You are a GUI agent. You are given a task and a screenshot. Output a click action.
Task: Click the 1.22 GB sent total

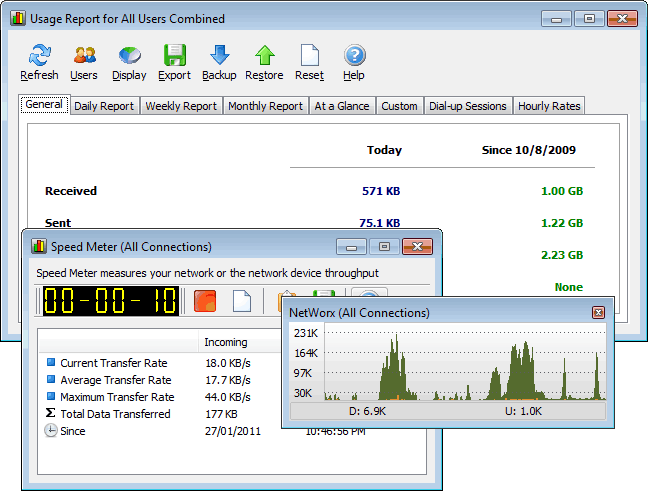[x=562, y=223]
